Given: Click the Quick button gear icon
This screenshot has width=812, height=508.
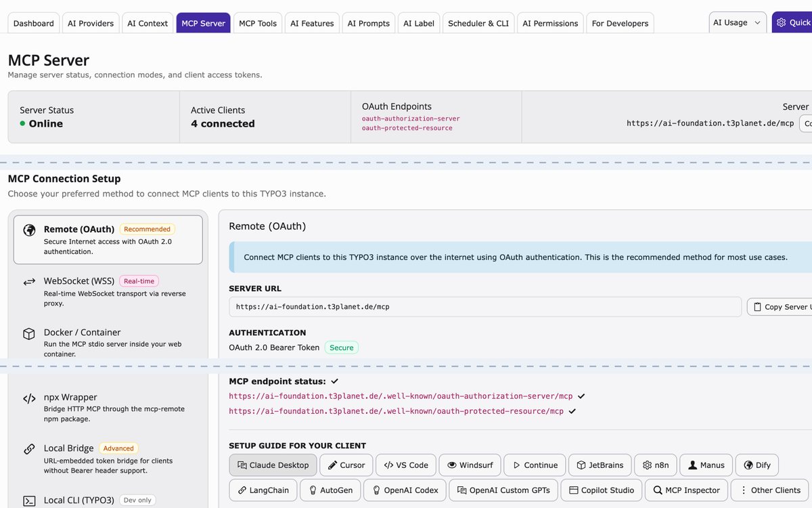Looking at the screenshot, I should tap(782, 22).
